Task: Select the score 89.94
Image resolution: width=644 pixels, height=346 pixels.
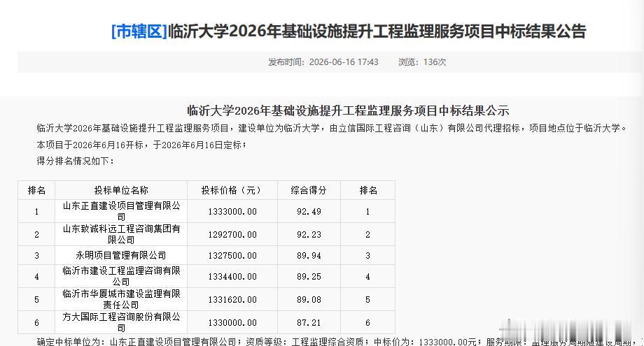Action: click(309, 256)
